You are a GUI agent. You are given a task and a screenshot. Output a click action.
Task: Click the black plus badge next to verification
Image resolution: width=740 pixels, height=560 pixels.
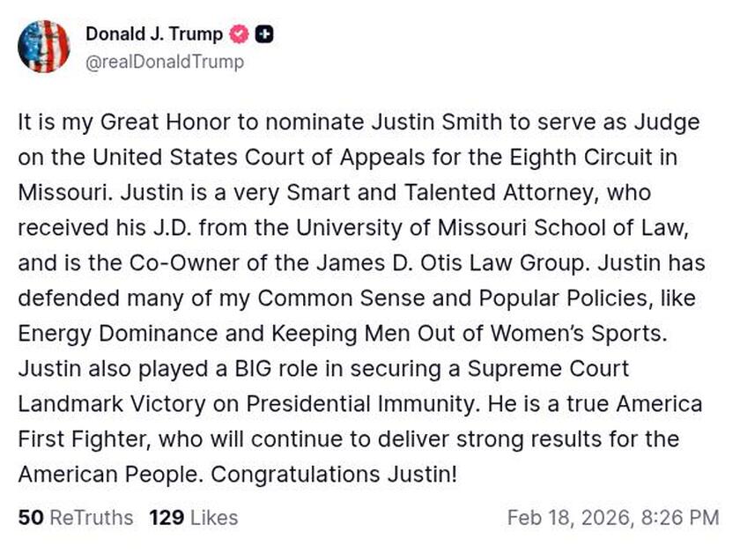(x=263, y=35)
